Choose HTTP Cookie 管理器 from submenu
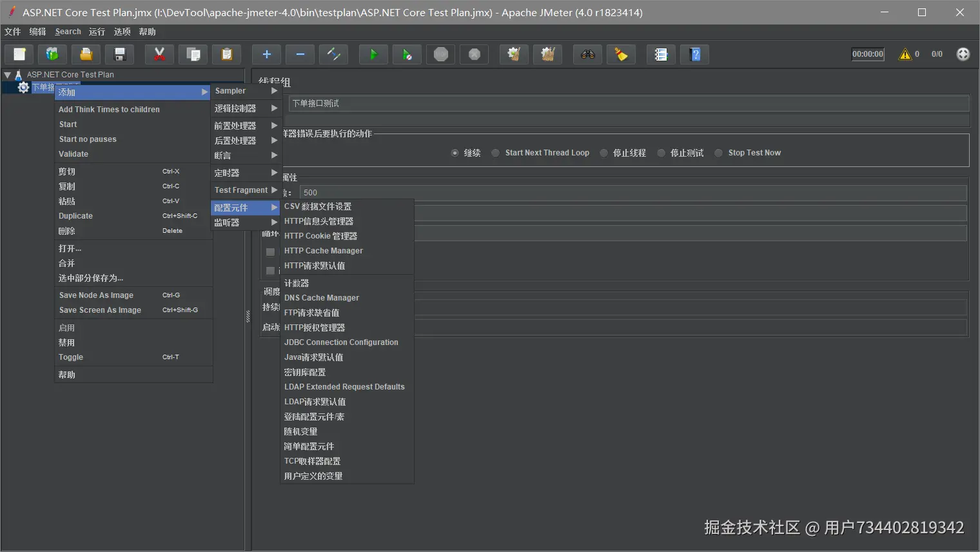This screenshot has width=980, height=552. click(x=348, y=236)
